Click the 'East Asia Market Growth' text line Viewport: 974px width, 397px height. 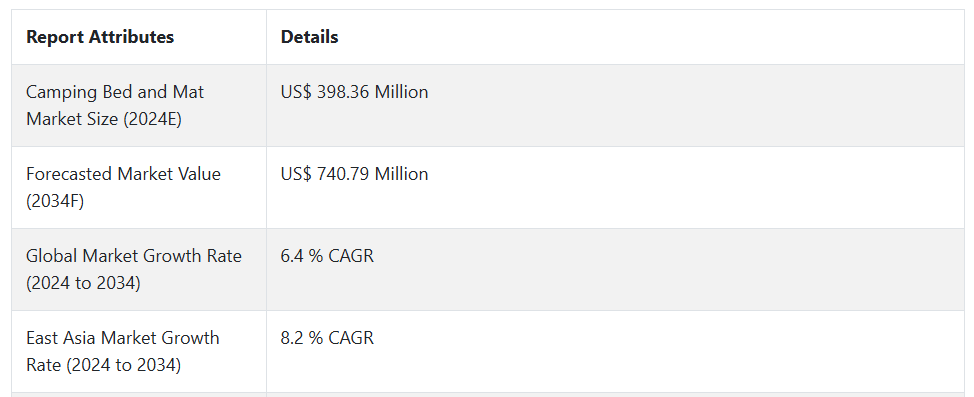click(122, 338)
